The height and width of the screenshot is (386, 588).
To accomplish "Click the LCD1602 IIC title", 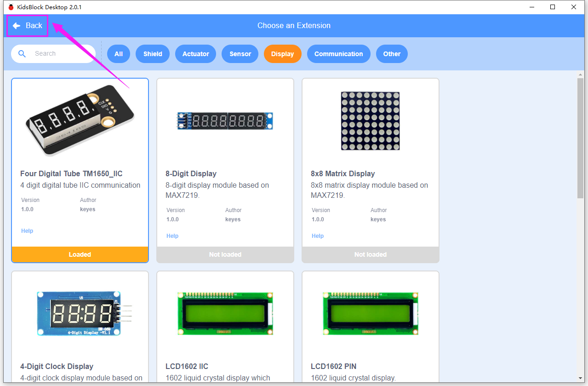I will [x=187, y=367].
